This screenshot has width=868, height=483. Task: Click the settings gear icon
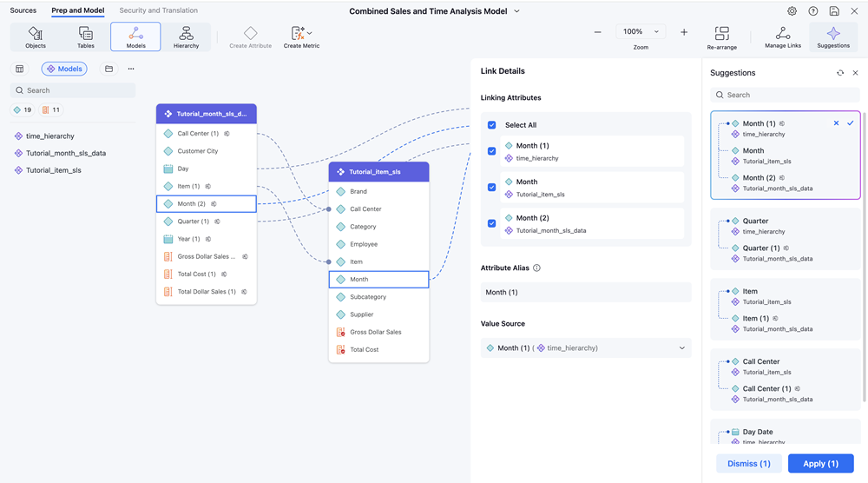[x=792, y=11]
